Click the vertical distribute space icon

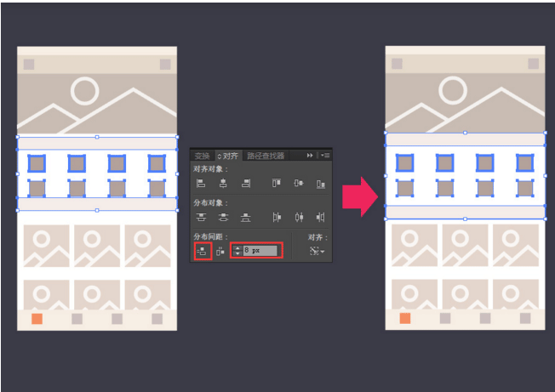point(202,252)
